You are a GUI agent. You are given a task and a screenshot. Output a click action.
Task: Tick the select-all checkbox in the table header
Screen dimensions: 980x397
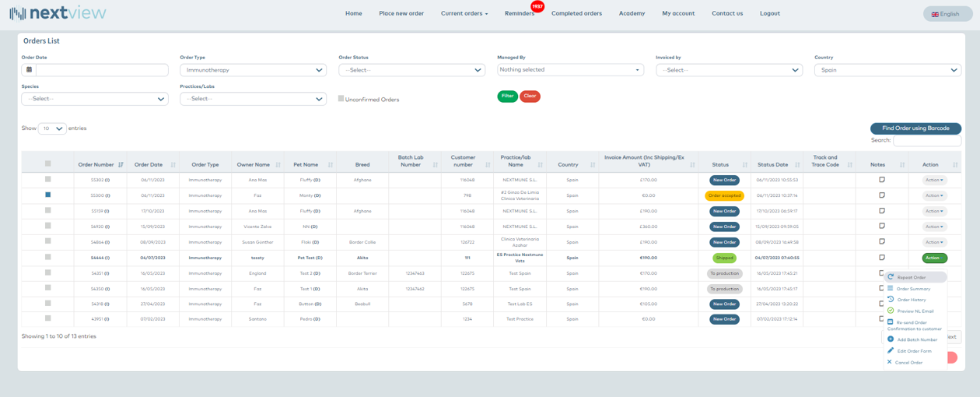[x=47, y=163]
